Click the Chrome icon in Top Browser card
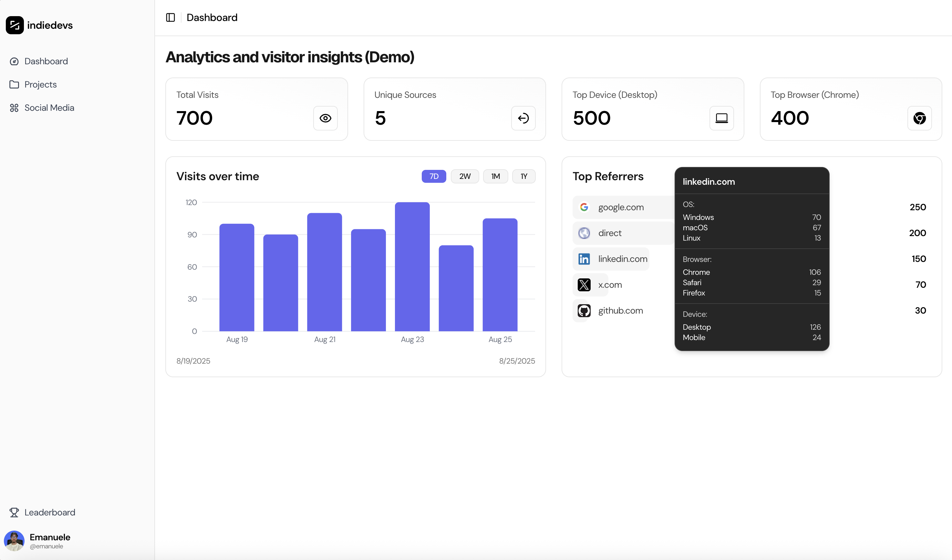This screenshot has width=952, height=560. click(919, 118)
